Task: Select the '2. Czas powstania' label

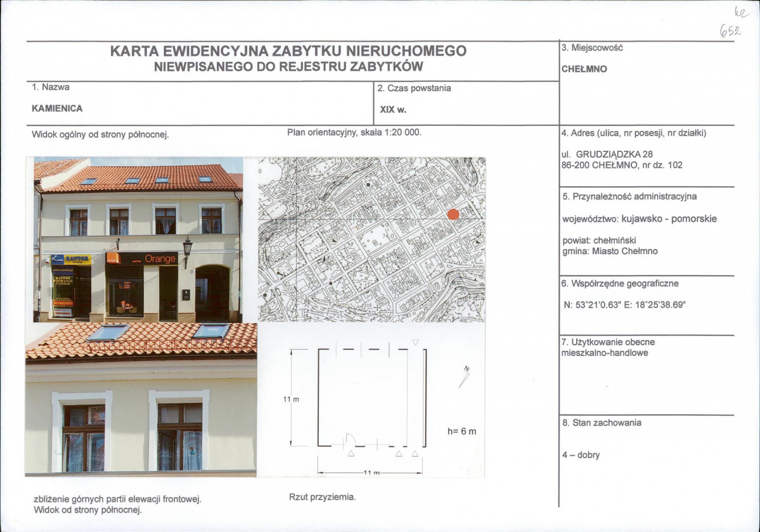Action: (414, 88)
